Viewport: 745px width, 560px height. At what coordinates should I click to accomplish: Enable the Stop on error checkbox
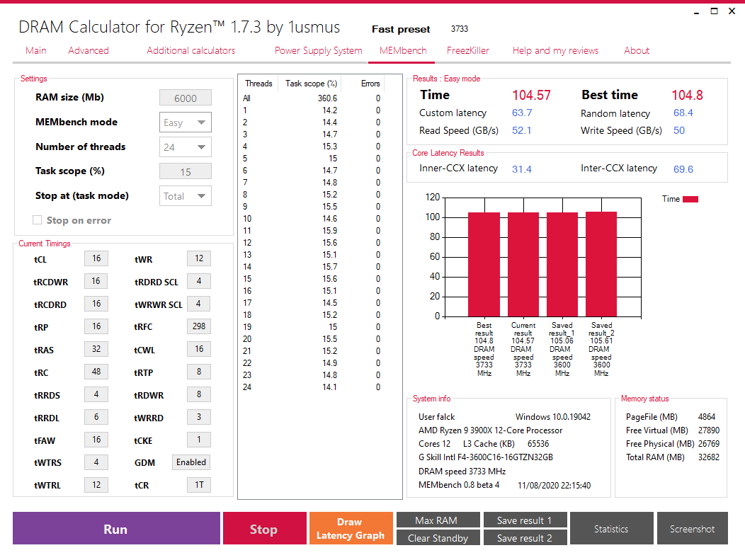(37, 220)
